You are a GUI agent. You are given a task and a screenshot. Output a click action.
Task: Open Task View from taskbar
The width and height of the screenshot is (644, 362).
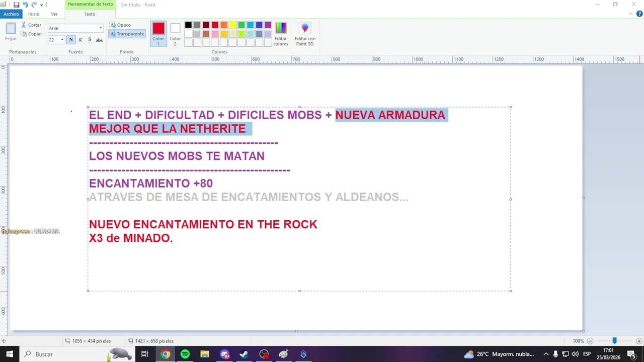coord(145,354)
